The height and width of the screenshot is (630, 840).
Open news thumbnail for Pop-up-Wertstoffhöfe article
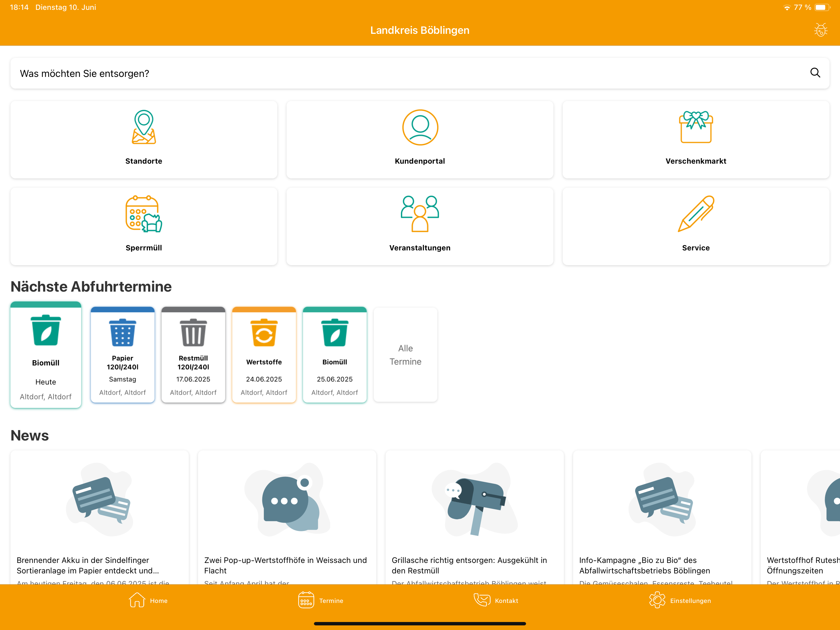287,499
